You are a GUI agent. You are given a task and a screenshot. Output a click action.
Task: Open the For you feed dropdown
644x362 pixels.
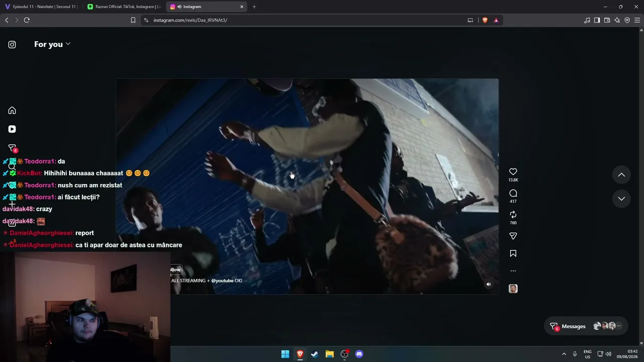pyautogui.click(x=52, y=44)
